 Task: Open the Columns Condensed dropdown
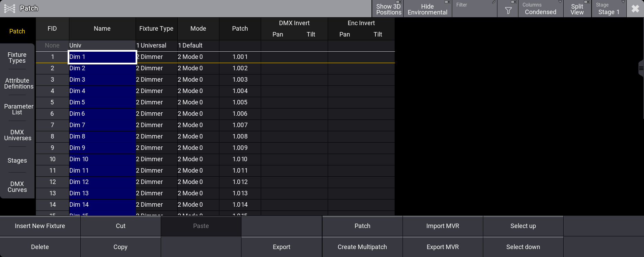pos(541,9)
